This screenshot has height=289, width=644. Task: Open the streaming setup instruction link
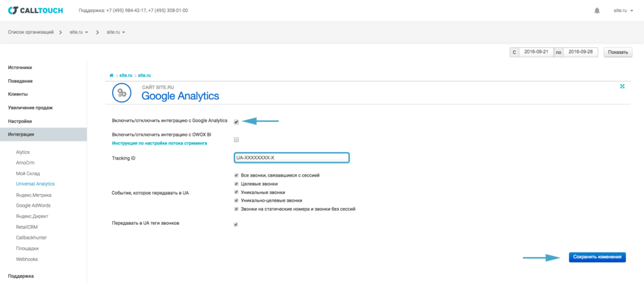159,143
